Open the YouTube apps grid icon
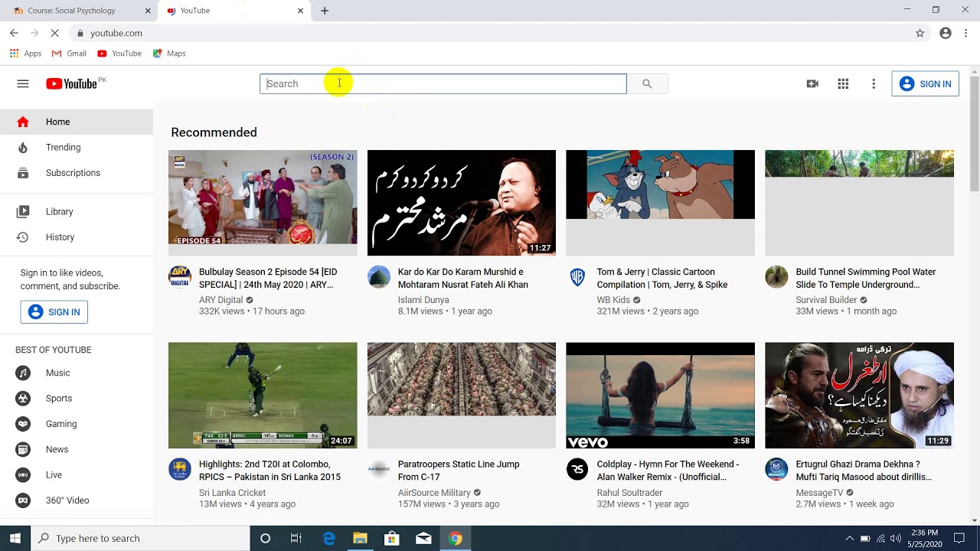This screenshot has width=980, height=551. point(843,83)
